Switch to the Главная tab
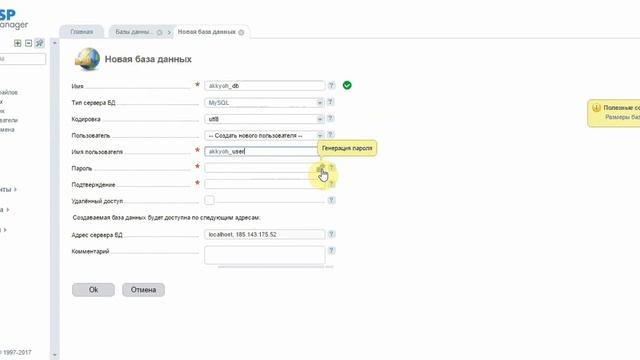This screenshot has height=360, width=640. [x=82, y=32]
